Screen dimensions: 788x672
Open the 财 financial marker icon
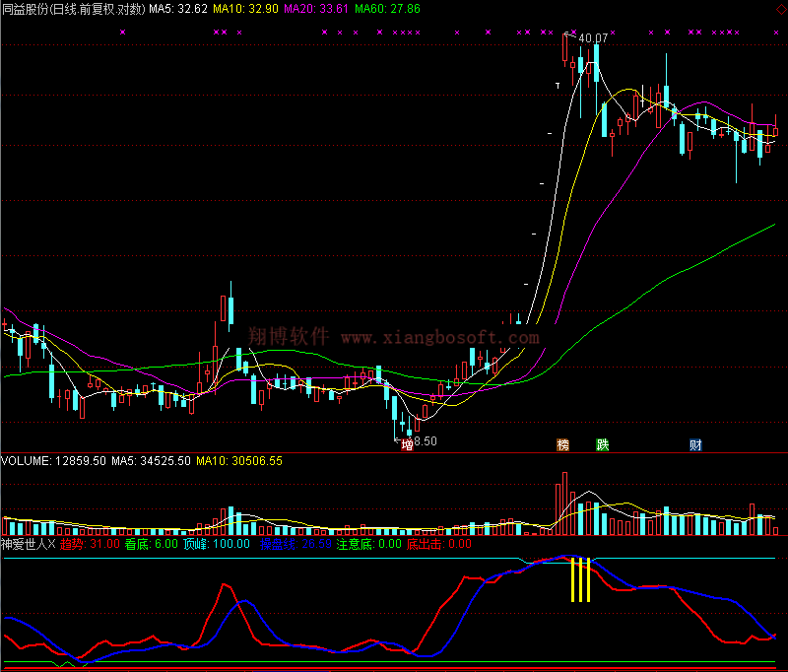tap(695, 444)
